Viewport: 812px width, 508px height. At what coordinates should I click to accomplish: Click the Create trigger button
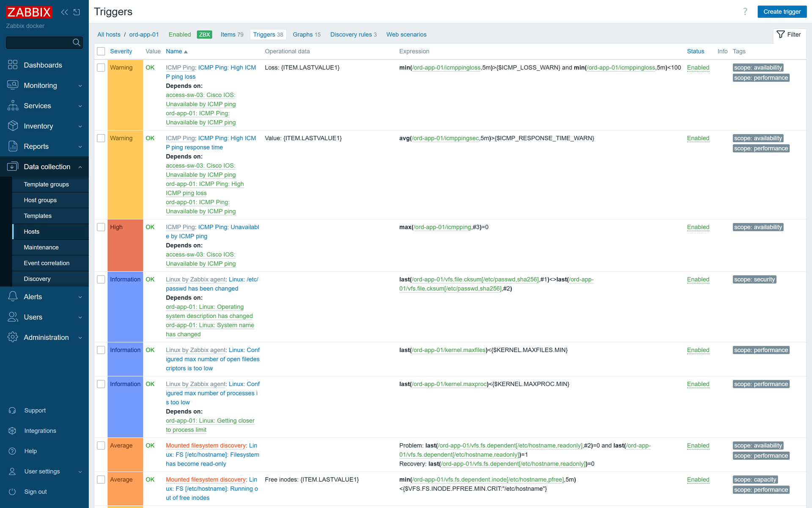pos(782,11)
